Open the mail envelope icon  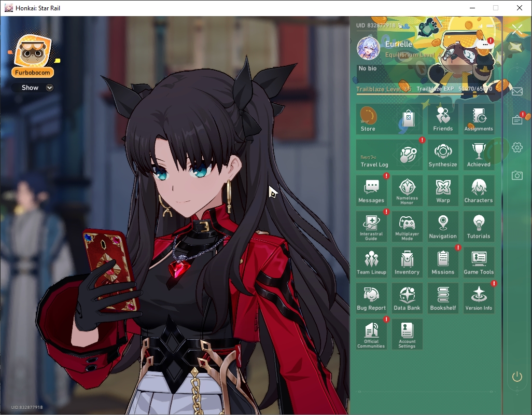tap(517, 91)
